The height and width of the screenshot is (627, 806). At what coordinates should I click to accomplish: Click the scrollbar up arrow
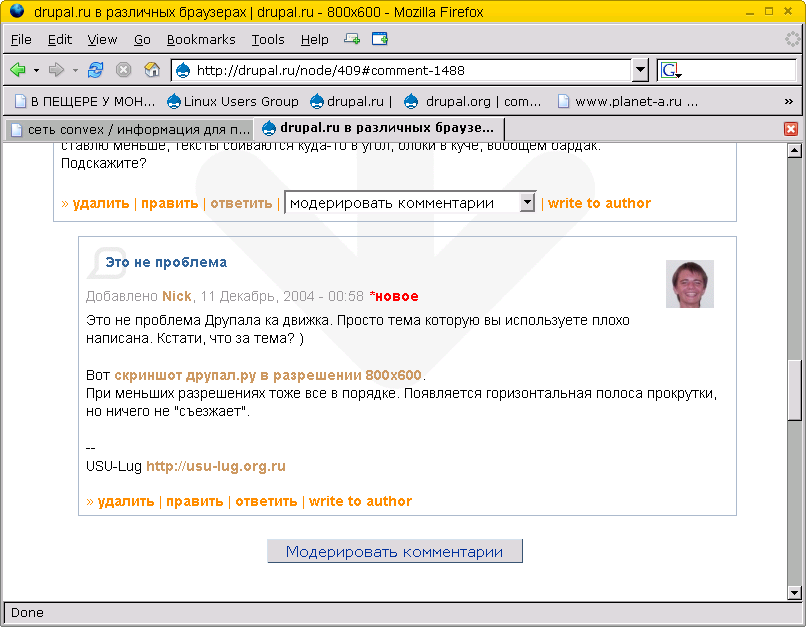[795, 151]
